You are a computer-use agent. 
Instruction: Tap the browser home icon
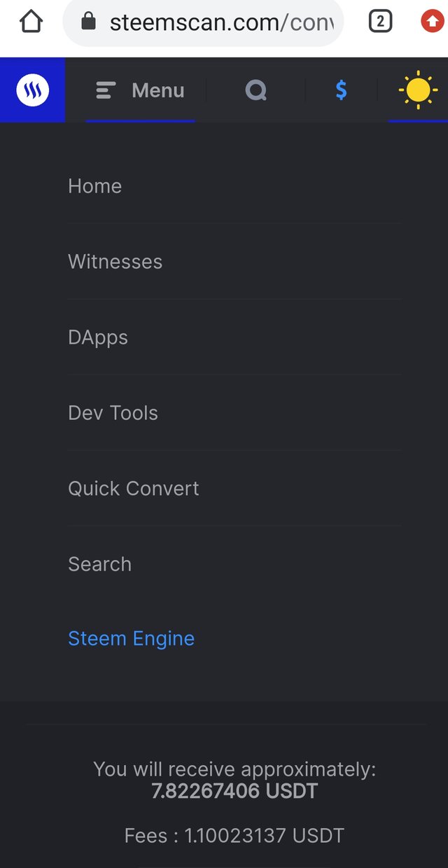pos(31,22)
